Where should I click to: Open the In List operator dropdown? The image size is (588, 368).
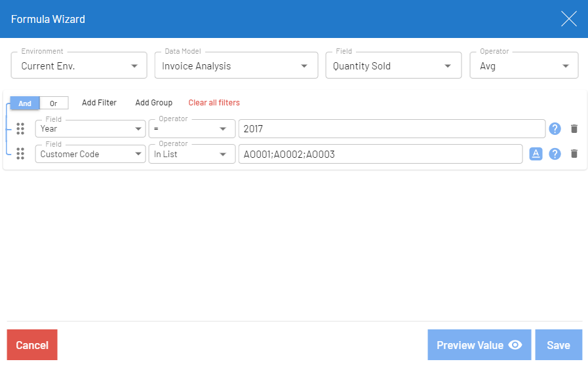coord(191,154)
